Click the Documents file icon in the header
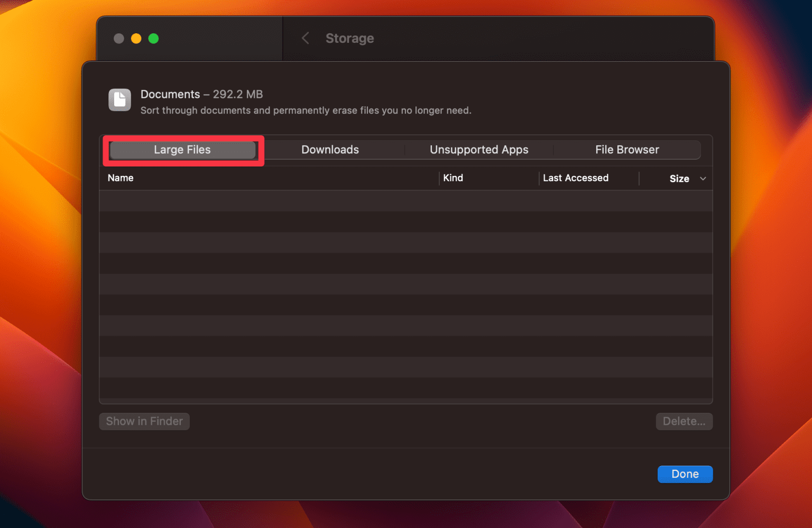The height and width of the screenshot is (528, 812). [x=119, y=100]
